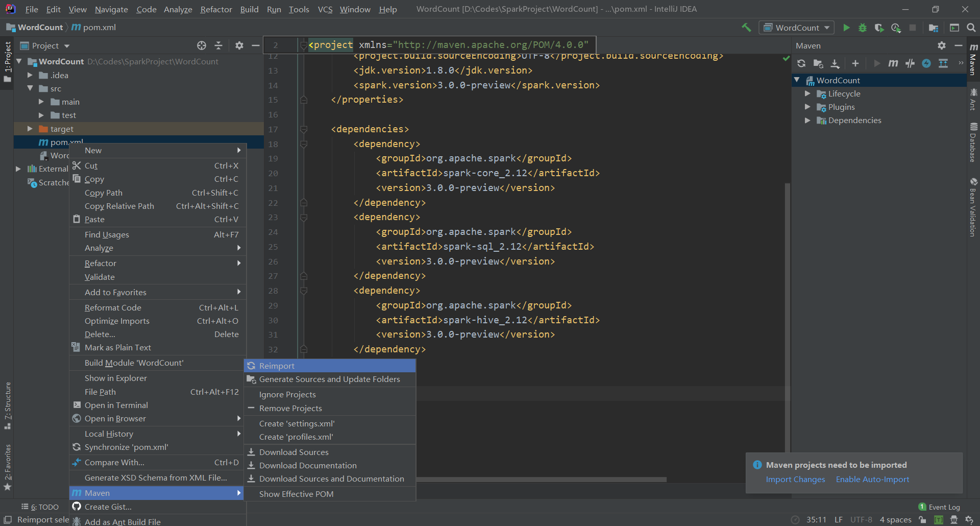The height and width of the screenshot is (526, 980).
Task: Open Project panel settings gear
Action: (x=239, y=45)
